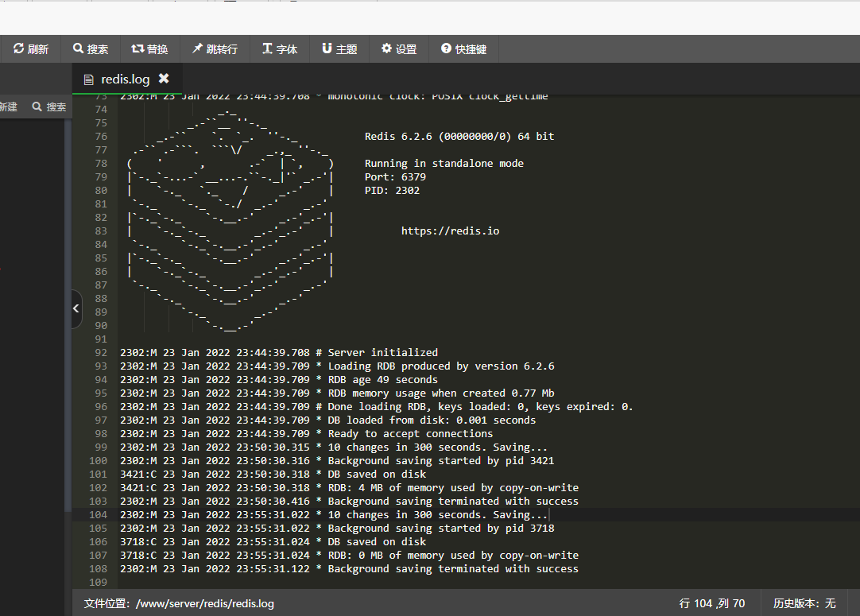Open the 主题 theme selector
Viewport: 860px width, 616px height.
point(339,49)
